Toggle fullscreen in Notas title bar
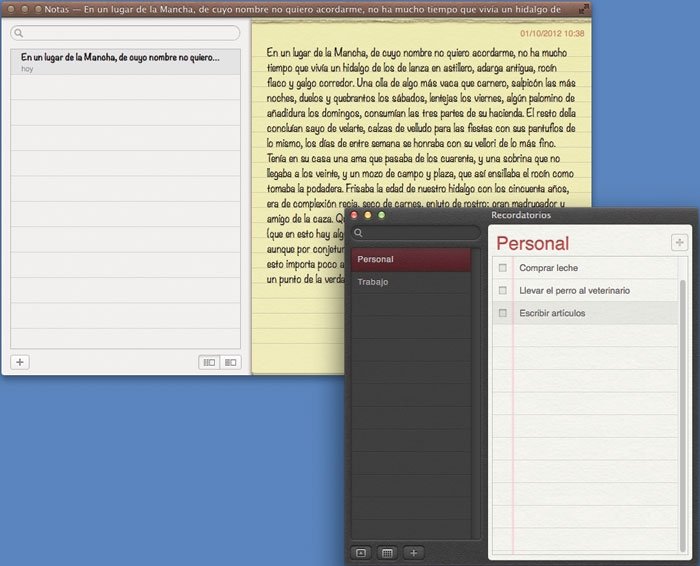Screen dimensions: 700x566 coord(583,8)
